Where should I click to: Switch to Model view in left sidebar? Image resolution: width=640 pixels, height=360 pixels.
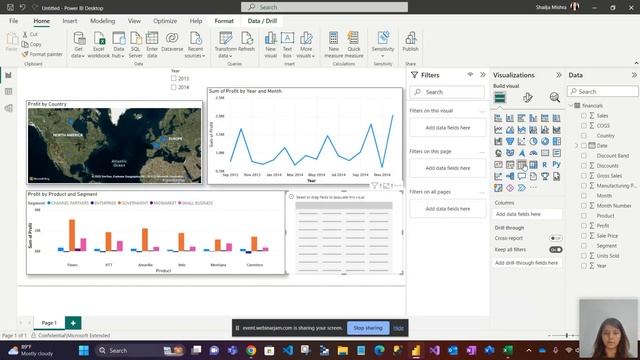pyautogui.click(x=9, y=108)
